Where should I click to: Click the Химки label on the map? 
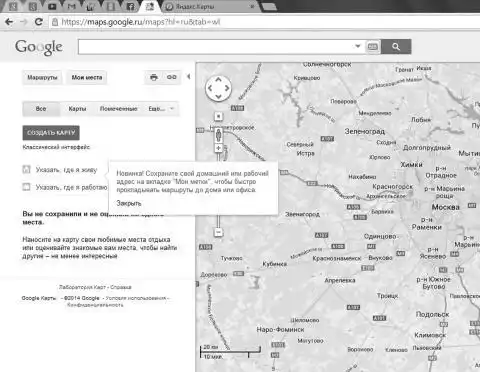pos(411,164)
